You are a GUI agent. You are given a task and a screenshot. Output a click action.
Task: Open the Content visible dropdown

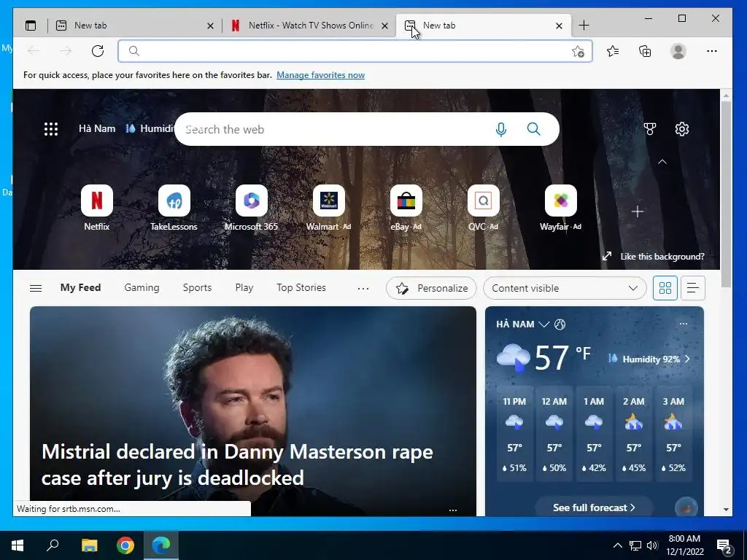565,288
